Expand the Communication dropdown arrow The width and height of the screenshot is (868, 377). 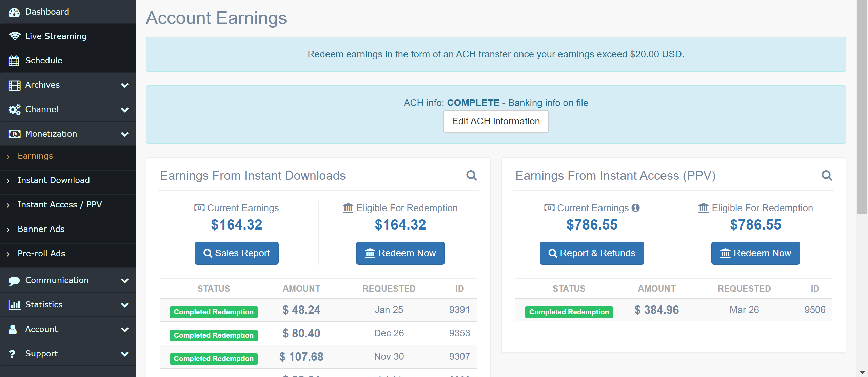125,280
